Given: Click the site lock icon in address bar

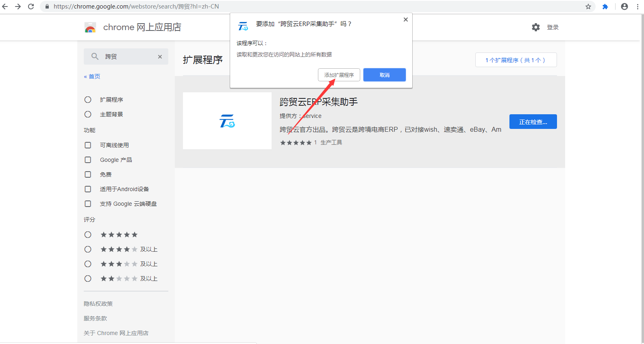Looking at the screenshot, I should click(47, 7).
